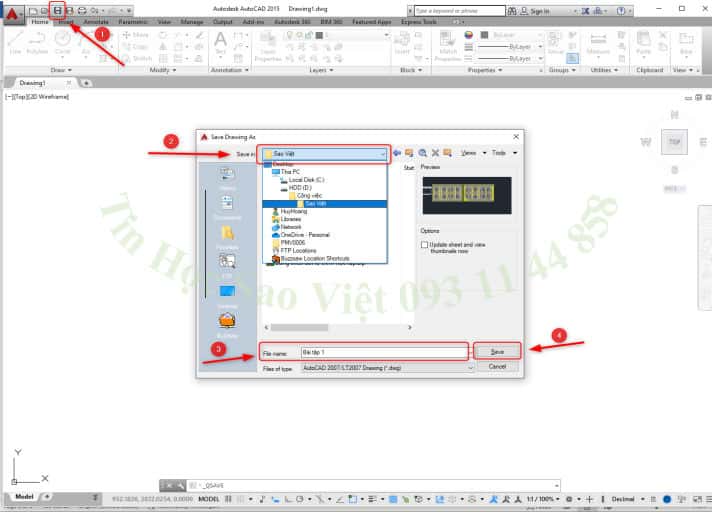This screenshot has width=712, height=512.
Task: Click the drawing Preview thumbnail
Action: (467, 195)
